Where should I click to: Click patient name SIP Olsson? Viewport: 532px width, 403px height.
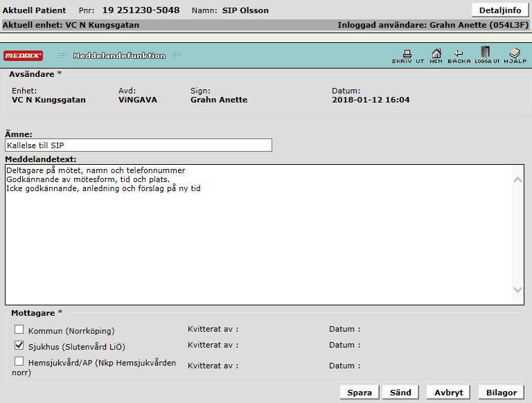pos(245,10)
